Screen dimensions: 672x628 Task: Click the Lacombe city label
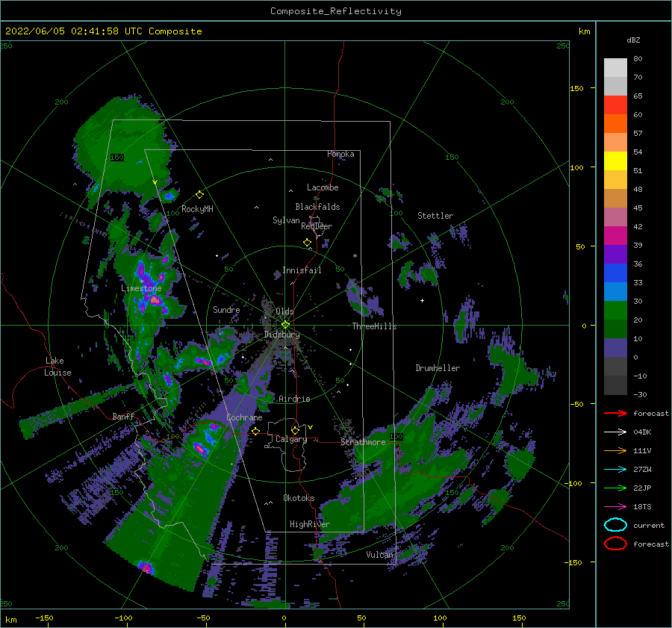(323, 187)
